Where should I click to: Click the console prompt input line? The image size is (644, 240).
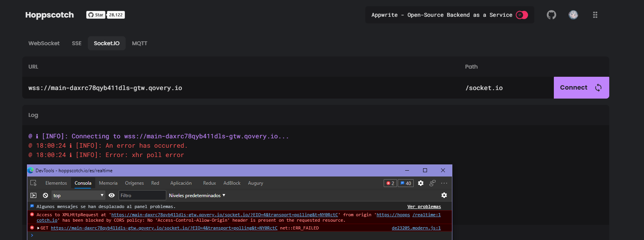[x=240, y=235]
